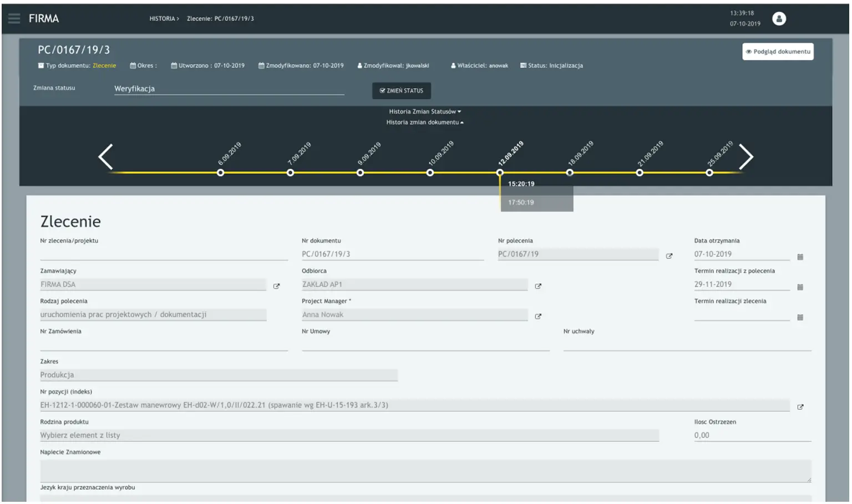The height and width of the screenshot is (504, 852).
Task: Select timeline marker 10.09.2019
Action: coord(430,172)
